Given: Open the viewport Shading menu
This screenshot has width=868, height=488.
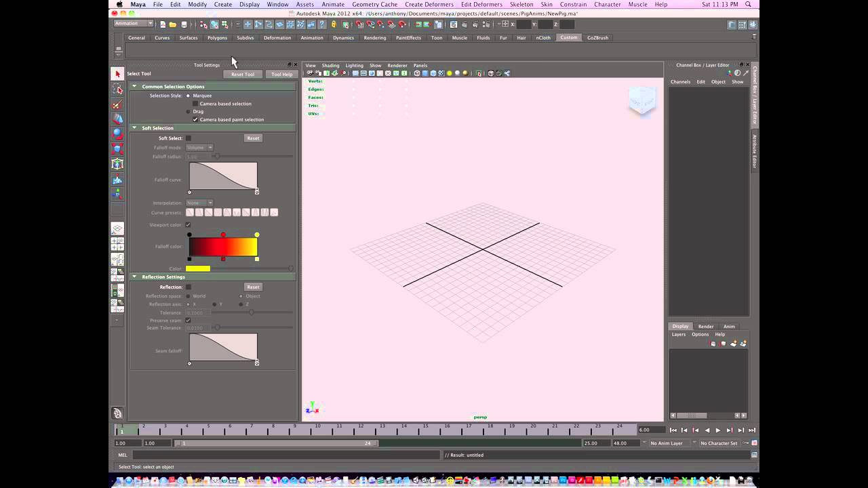Looking at the screenshot, I should click(330, 66).
